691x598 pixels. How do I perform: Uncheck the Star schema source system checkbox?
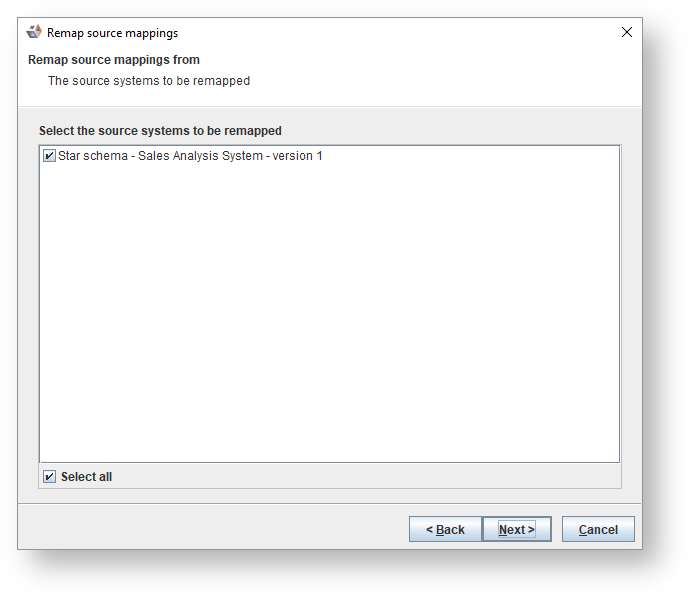(49, 156)
